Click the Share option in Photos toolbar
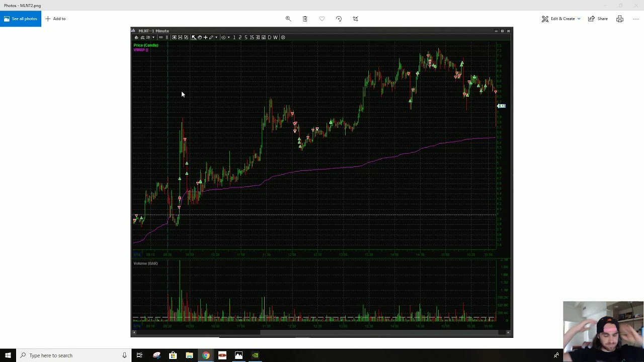 [598, 19]
